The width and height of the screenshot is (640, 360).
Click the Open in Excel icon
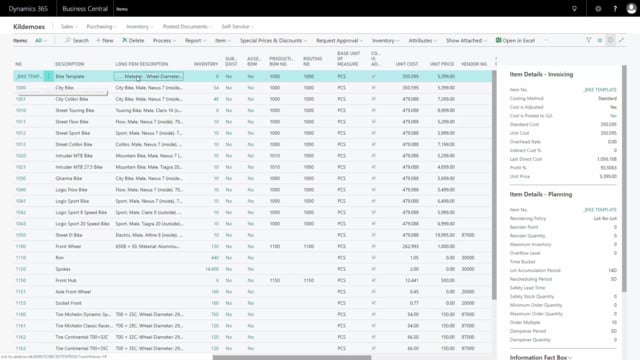515,40
